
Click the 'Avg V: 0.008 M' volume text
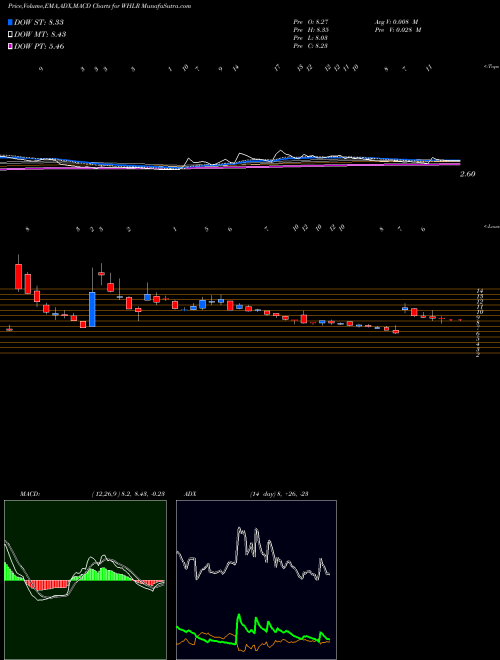click(395, 21)
